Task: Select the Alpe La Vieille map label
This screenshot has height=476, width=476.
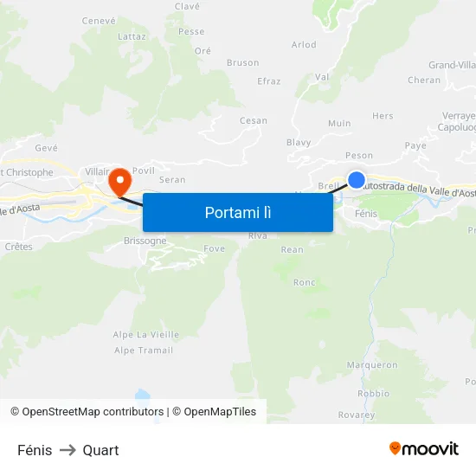Action: tap(145, 335)
